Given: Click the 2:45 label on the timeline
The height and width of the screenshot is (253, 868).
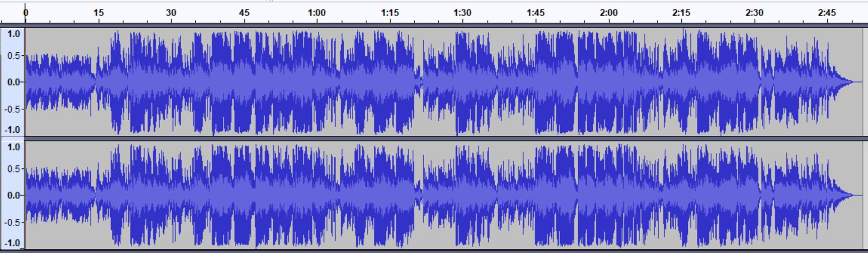Looking at the screenshot, I should click(827, 13).
